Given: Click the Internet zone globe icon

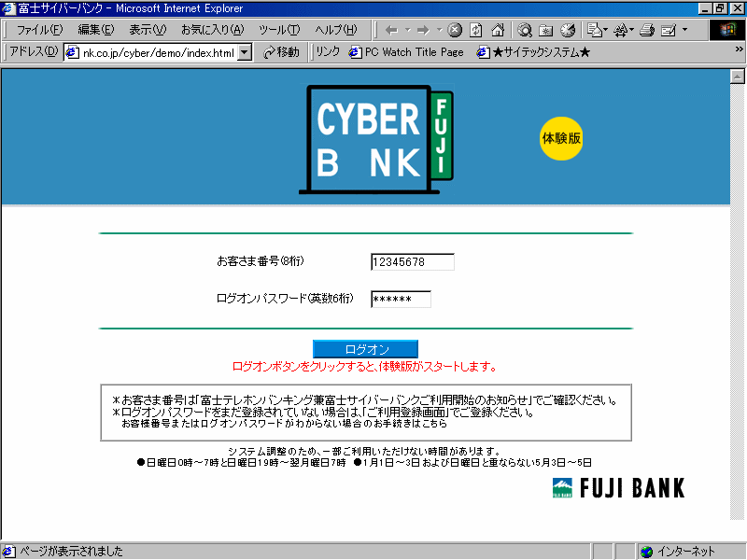Looking at the screenshot, I should click(646, 552).
